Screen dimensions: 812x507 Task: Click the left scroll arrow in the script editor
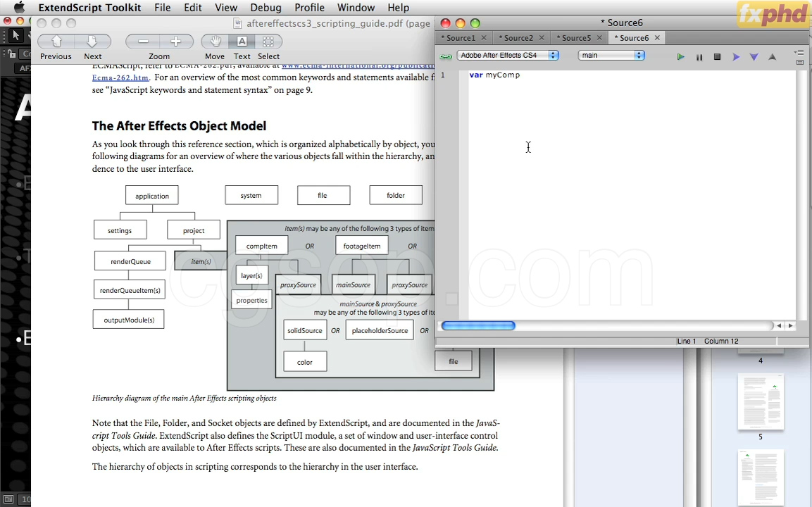point(779,326)
